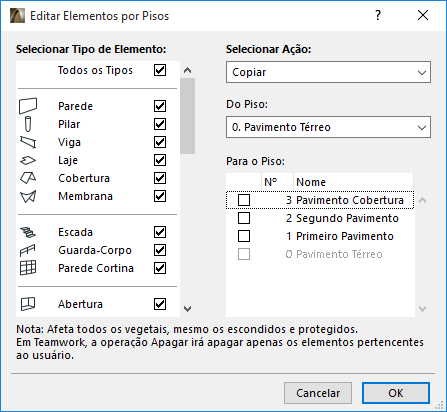This screenshot has height=412, width=447.
Task: Select the Pavimento Cobertura row text
Action: point(350,200)
